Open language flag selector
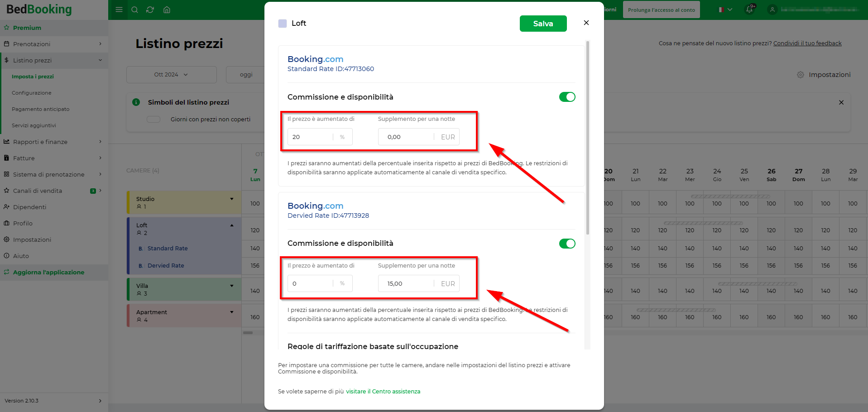 (725, 10)
